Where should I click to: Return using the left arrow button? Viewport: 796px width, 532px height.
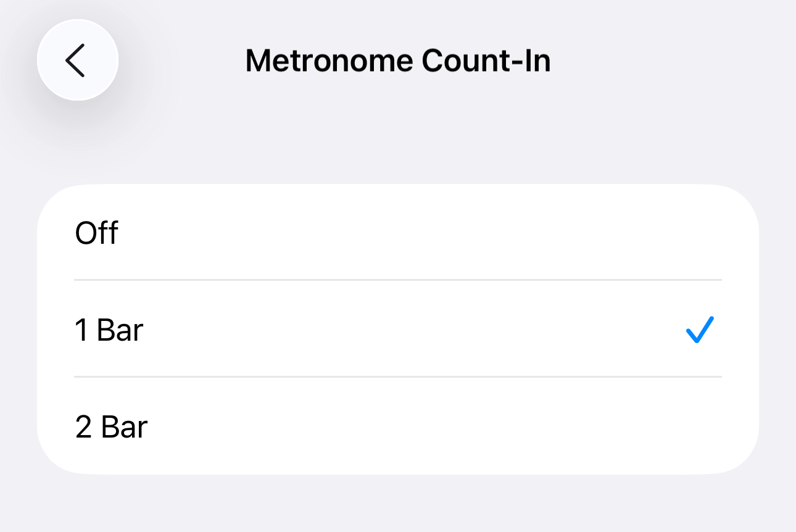77,60
